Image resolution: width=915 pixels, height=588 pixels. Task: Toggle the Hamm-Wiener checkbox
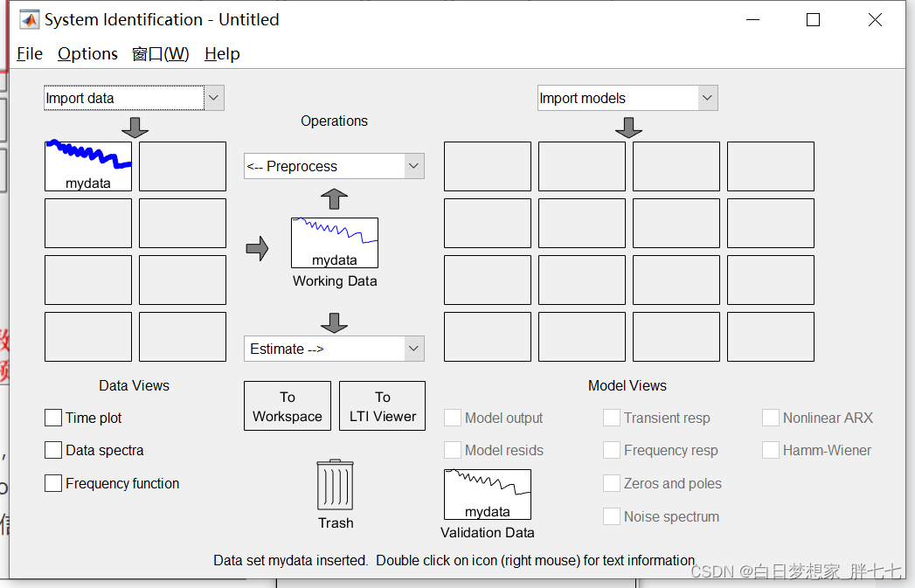pyautogui.click(x=770, y=450)
